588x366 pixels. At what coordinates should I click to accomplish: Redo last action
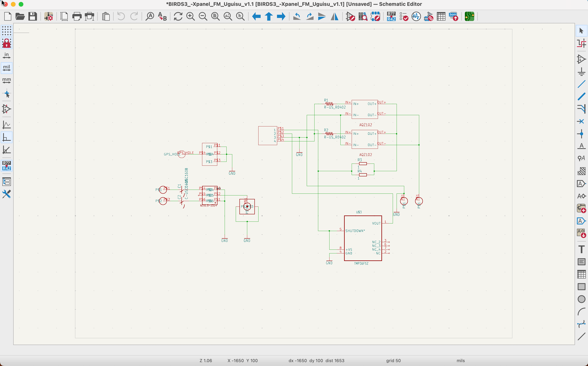(x=134, y=17)
